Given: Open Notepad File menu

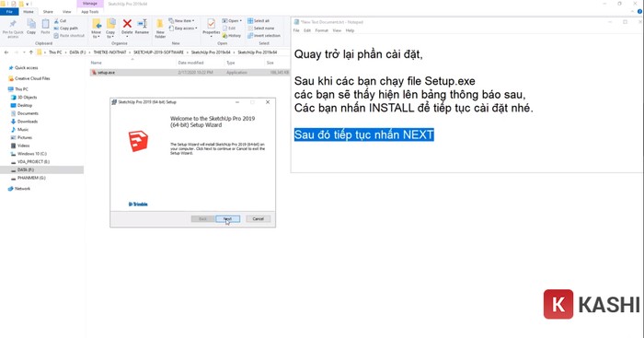Looking at the screenshot, I should [x=296, y=30].
